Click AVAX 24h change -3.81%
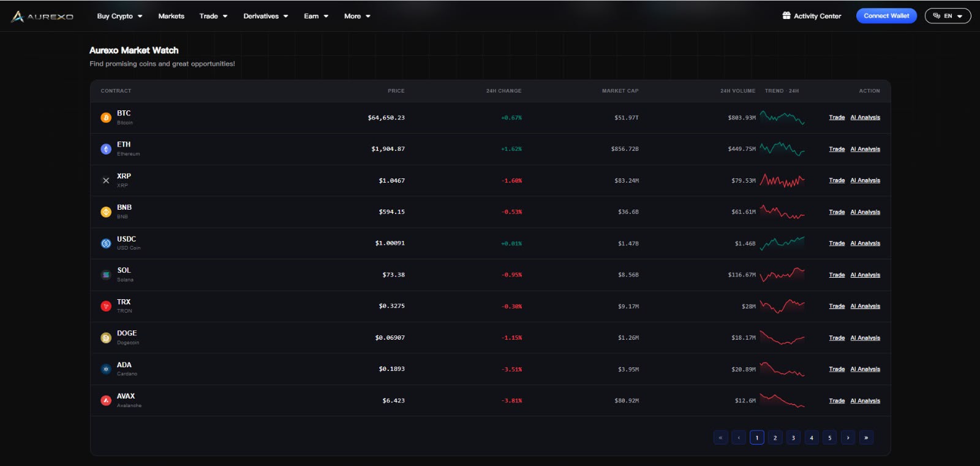 [511, 401]
